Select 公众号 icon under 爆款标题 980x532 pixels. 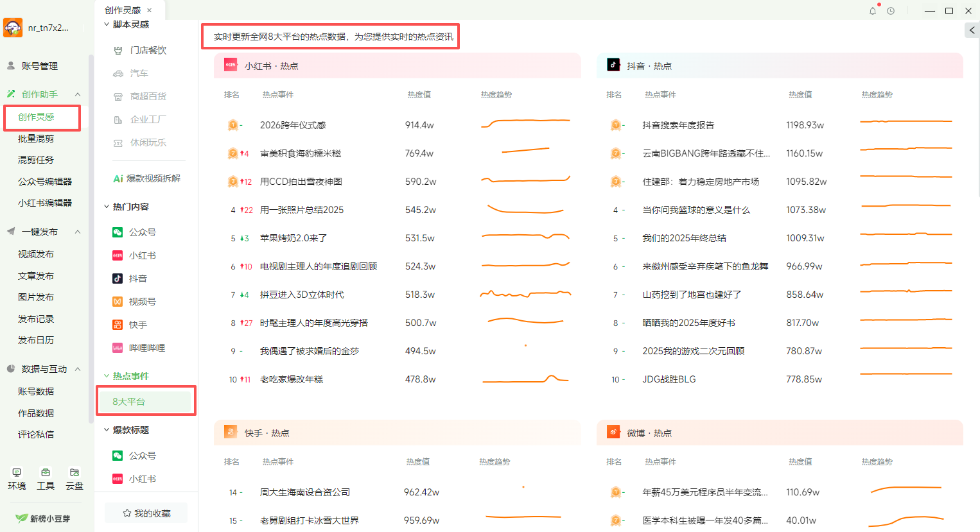pyautogui.click(x=118, y=456)
